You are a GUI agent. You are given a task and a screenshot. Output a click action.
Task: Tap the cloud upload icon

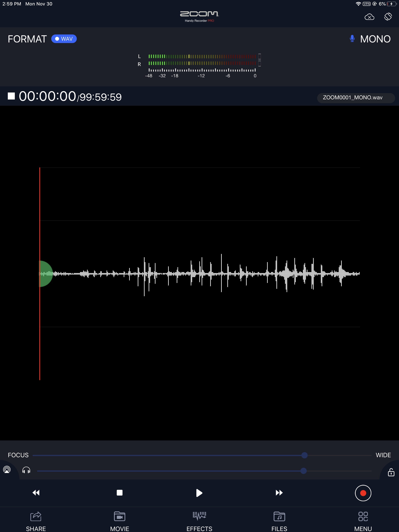coord(369,17)
